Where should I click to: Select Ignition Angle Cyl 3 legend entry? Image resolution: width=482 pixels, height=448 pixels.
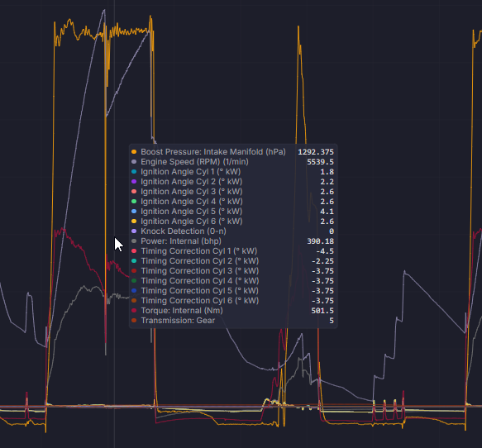[x=192, y=192]
